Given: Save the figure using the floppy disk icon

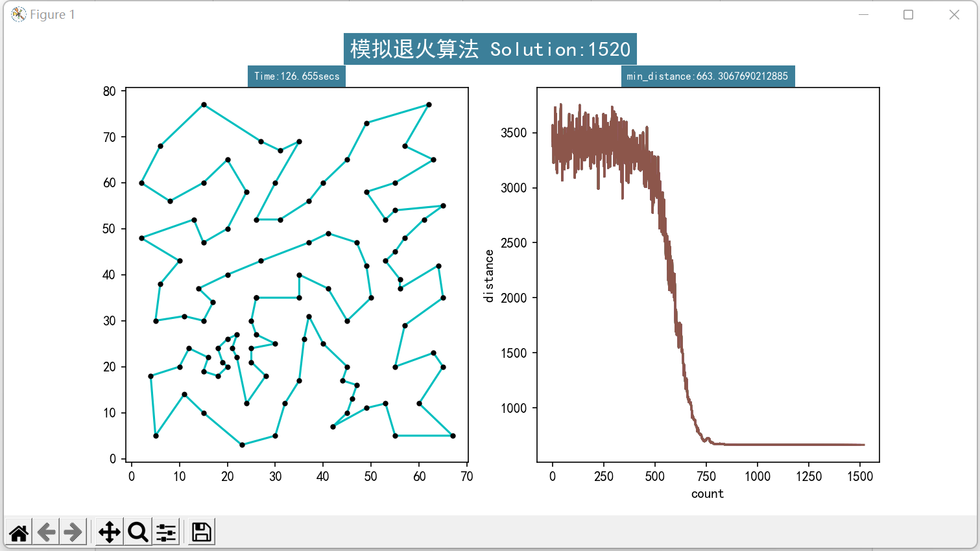Looking at the screenshot, I should (200, 532).
